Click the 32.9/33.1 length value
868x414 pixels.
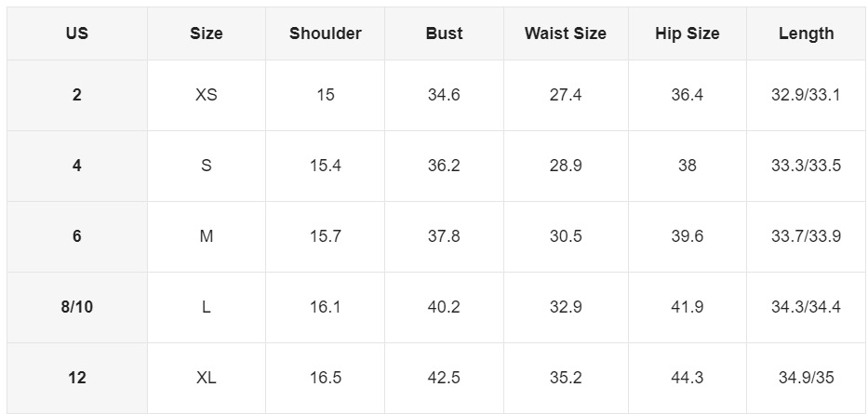806,95
